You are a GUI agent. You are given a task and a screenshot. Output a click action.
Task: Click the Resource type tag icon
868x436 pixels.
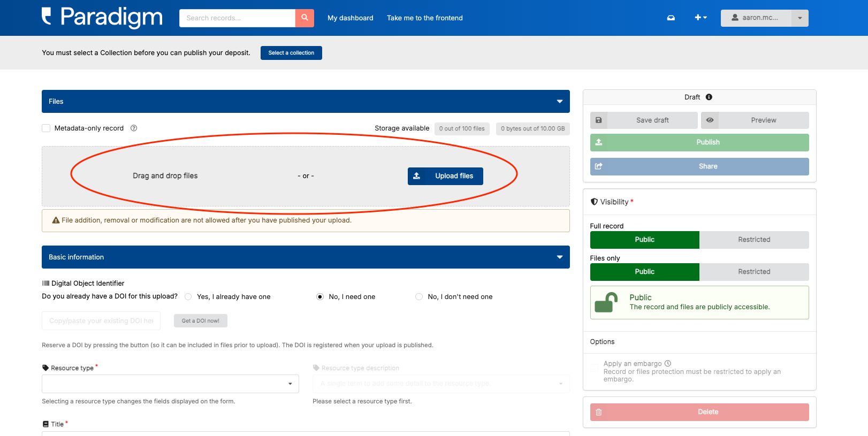click(x=45, y=368)
